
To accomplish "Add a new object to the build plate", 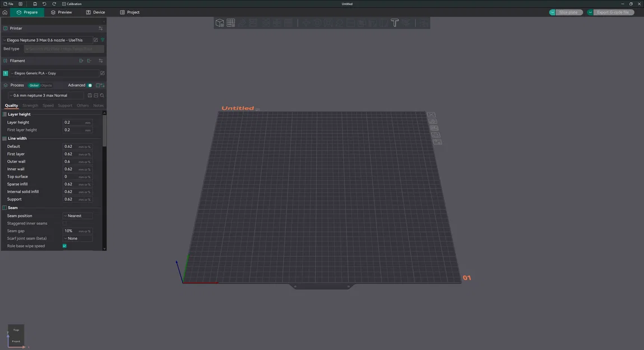I will (x=219, y=23).
